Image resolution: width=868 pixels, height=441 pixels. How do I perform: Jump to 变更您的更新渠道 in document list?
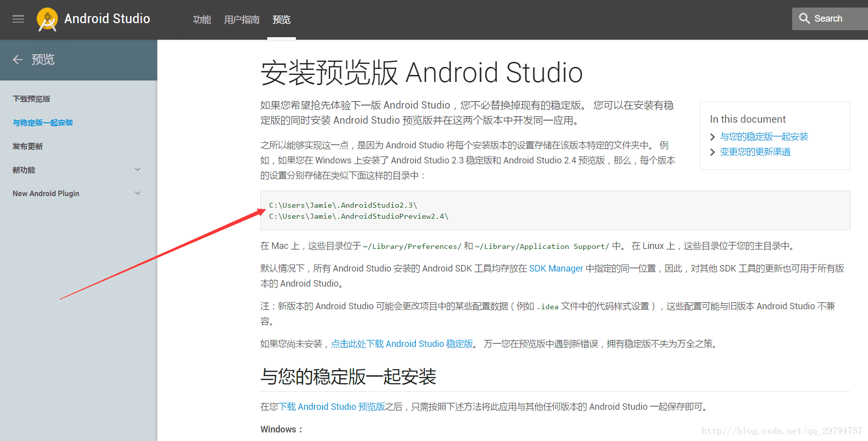755,152
